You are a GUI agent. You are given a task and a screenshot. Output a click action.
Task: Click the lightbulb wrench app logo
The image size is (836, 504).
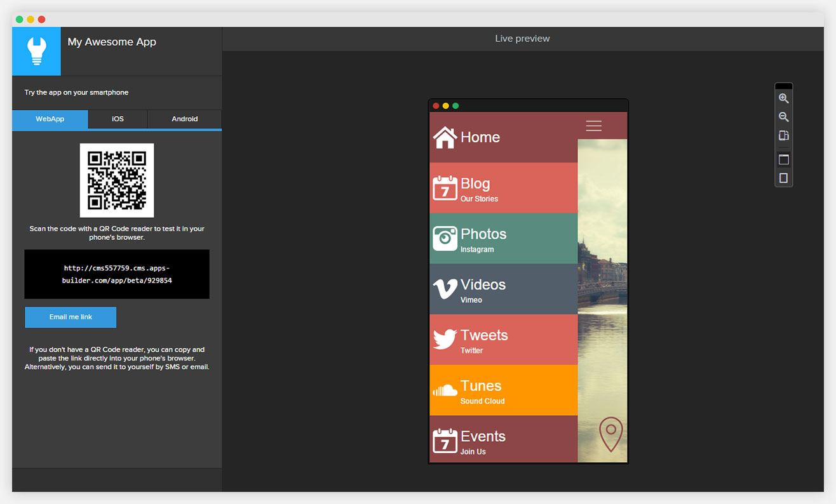[x=37, y=51]
